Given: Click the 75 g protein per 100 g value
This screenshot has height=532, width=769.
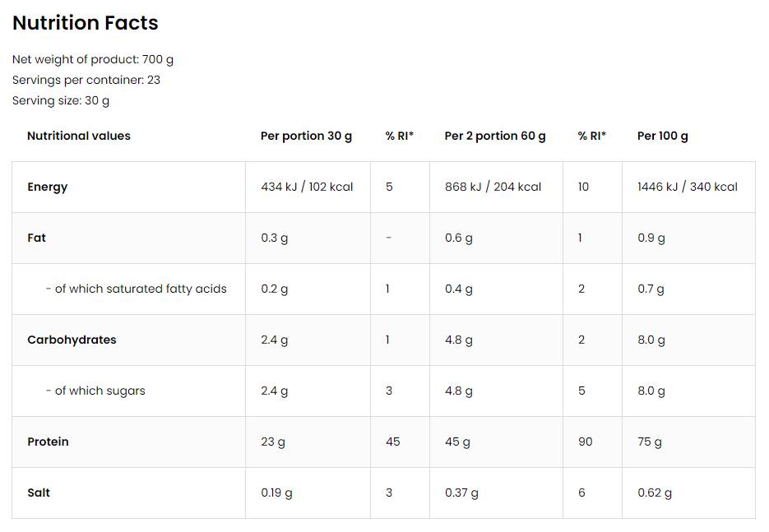Looking at the screenshot, I should click(x=650, y=442).
